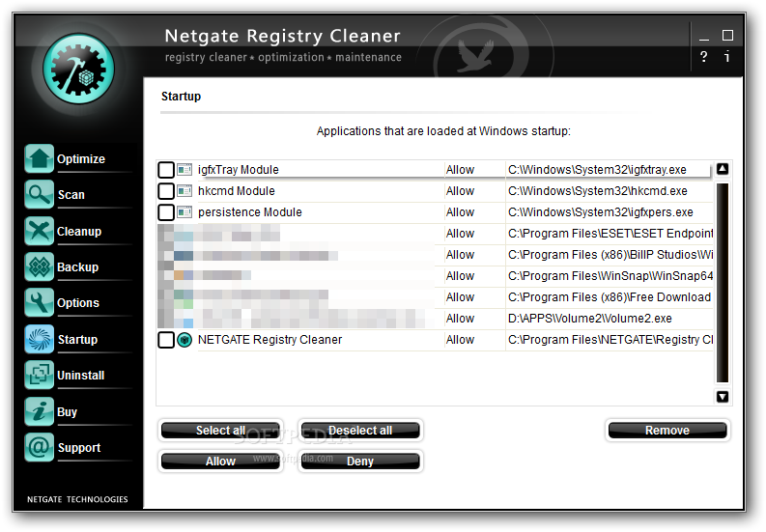Click the Backup icon in sidebar

pyautogui.click(x=39, y=266)
